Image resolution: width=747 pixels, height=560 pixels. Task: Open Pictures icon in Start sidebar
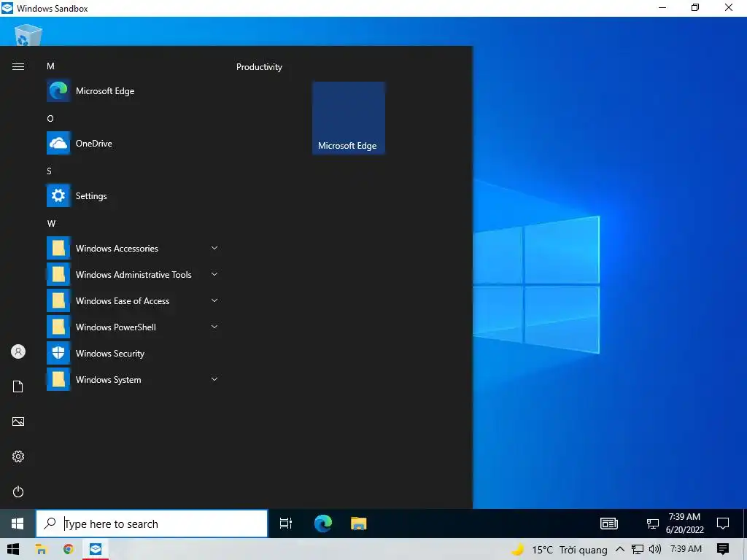(18, 421)
